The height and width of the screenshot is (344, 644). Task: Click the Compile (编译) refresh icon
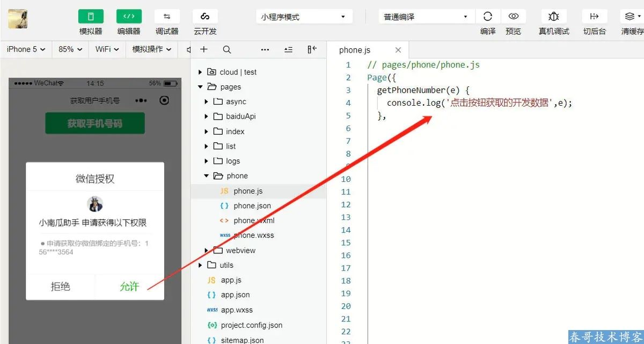coord(488,17)
